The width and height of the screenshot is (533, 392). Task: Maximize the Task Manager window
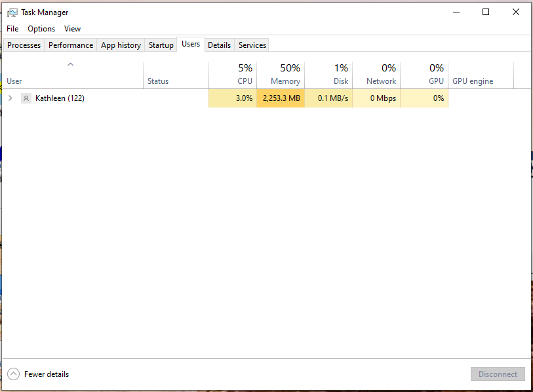[486, 12]
